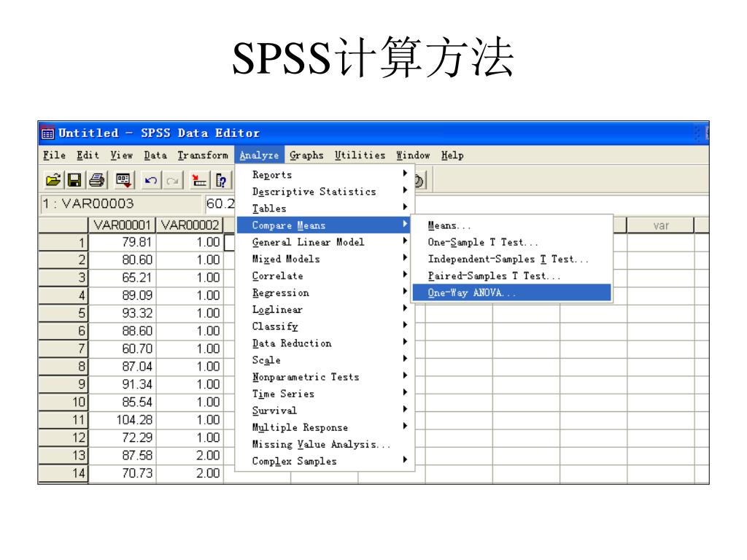Select the 2.00 cell in row 13
The width and height of the screenshot is (747, 560).
190,456
